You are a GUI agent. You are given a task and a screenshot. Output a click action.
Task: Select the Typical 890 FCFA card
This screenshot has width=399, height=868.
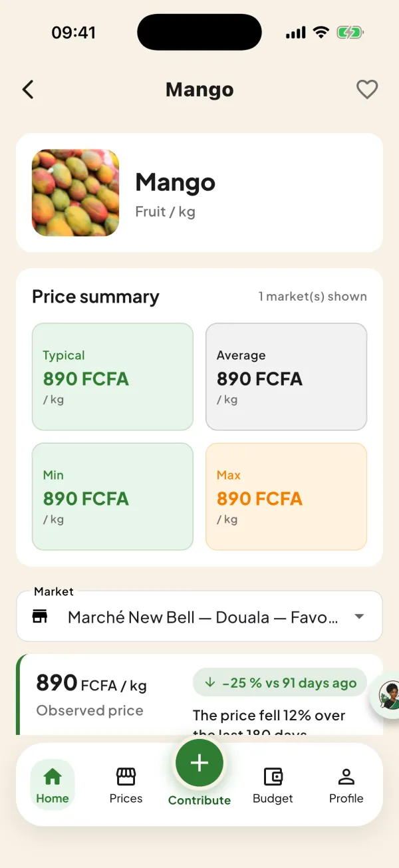coord(112,376)
